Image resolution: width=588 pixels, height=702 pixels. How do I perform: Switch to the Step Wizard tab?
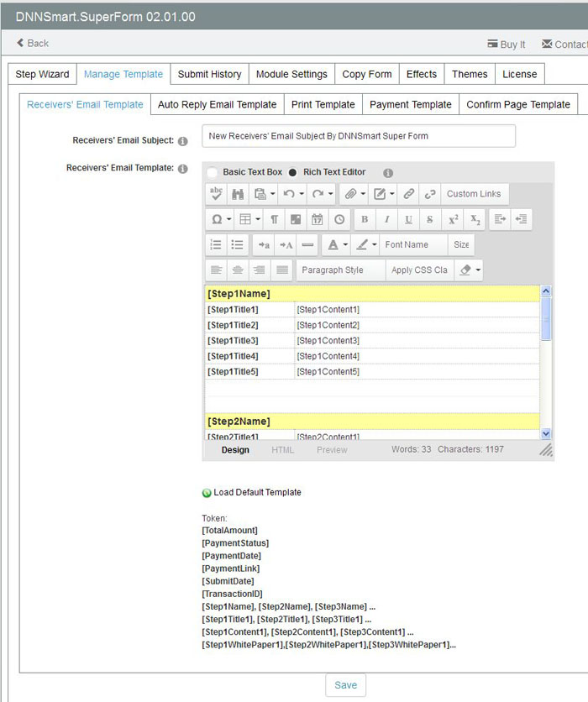click(43, 74)
